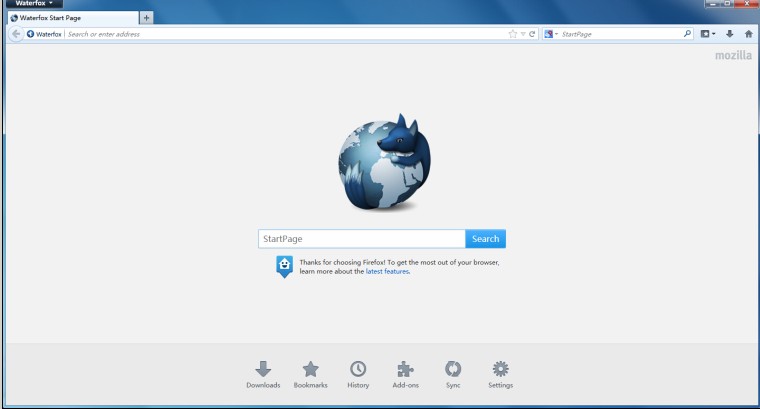Image resolution: width=760 pixels, height=409 pixels.
Task: Open Sync from the bottom launcher
Action: click(x=453, y=375)
